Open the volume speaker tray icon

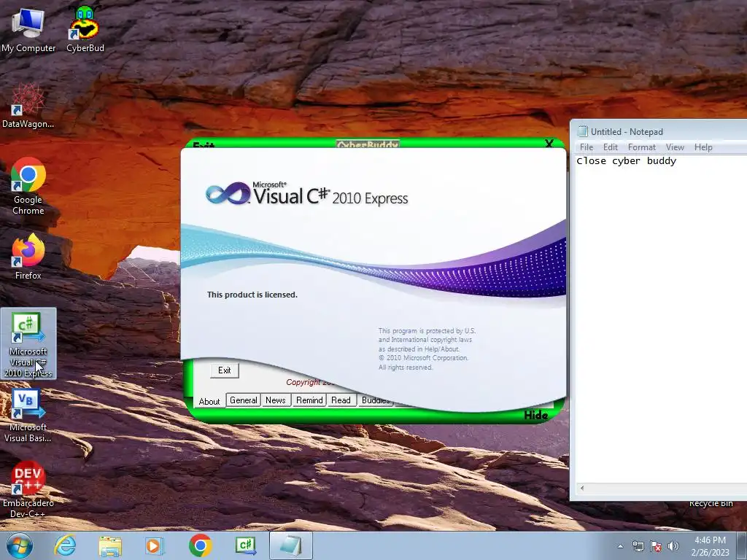click(673, 546)
